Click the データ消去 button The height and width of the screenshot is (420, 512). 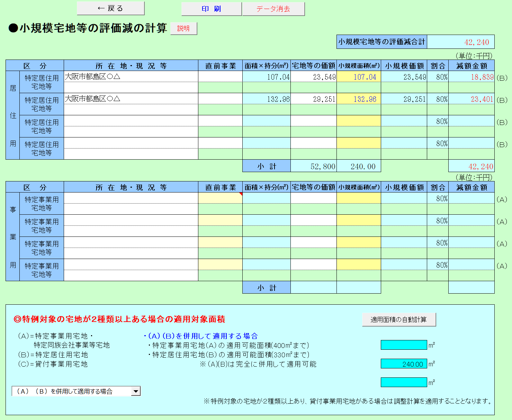point(273,9)
